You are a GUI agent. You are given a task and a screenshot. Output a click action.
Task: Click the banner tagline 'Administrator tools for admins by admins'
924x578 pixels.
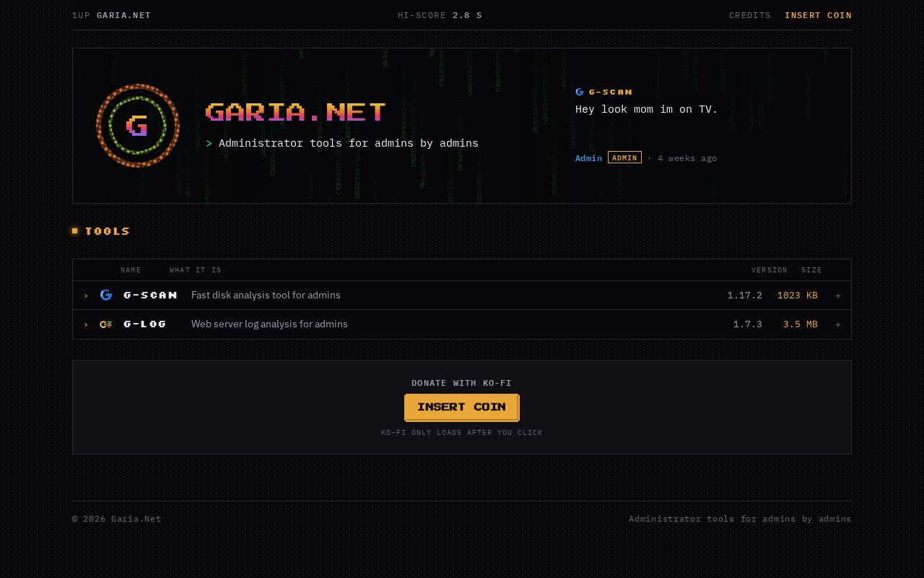[349, 144]
